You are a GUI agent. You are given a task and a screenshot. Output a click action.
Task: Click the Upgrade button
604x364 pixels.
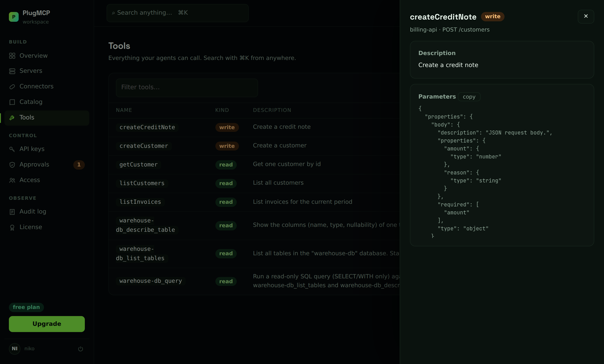(47, 324)
